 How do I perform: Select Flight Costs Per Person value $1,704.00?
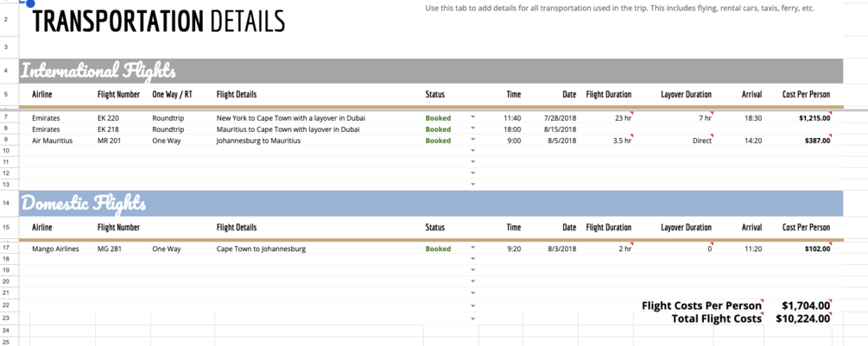806,305
